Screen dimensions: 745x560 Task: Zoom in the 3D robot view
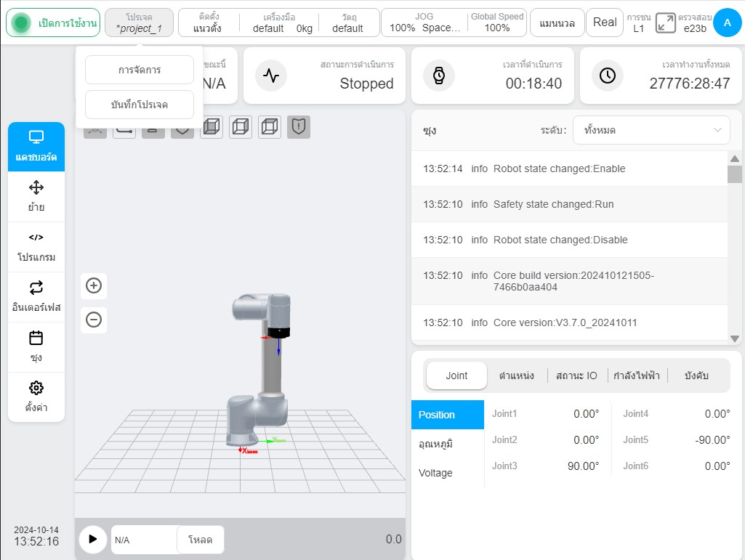coord(94,285)
